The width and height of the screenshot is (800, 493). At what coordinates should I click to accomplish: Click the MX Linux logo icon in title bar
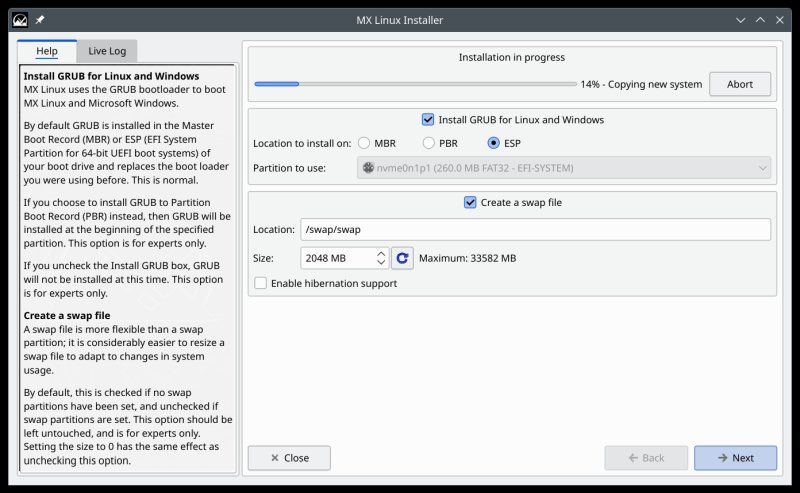(20, 20)
